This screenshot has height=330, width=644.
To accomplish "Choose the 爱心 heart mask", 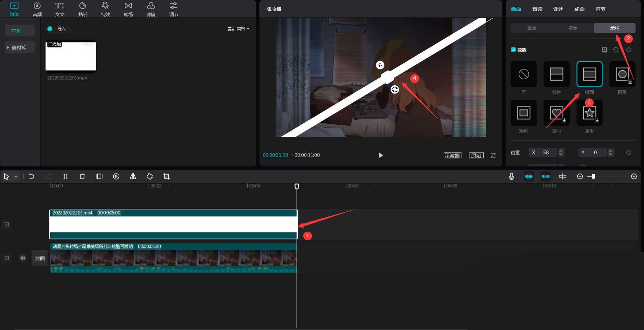I will 557,113.
